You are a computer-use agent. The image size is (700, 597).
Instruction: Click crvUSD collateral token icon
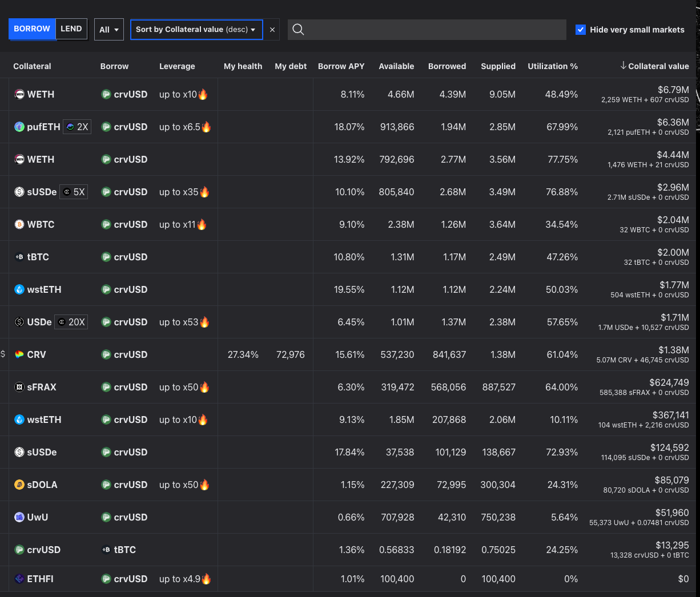click(x=19, y=550)
